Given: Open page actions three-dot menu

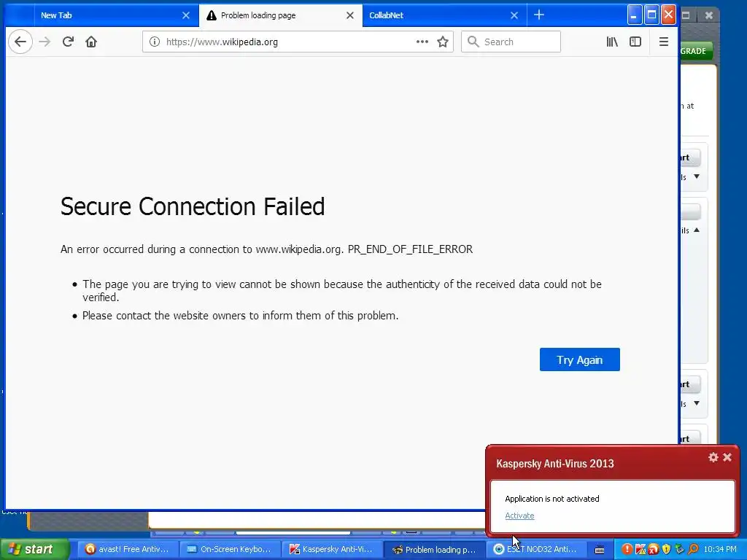Looking at the screenshot, I should pos(422,42).
